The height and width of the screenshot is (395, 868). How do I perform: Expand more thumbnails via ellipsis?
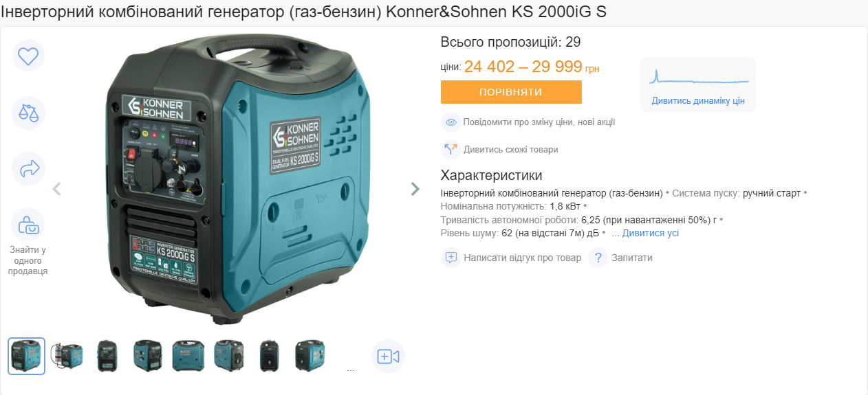[351, 369]
